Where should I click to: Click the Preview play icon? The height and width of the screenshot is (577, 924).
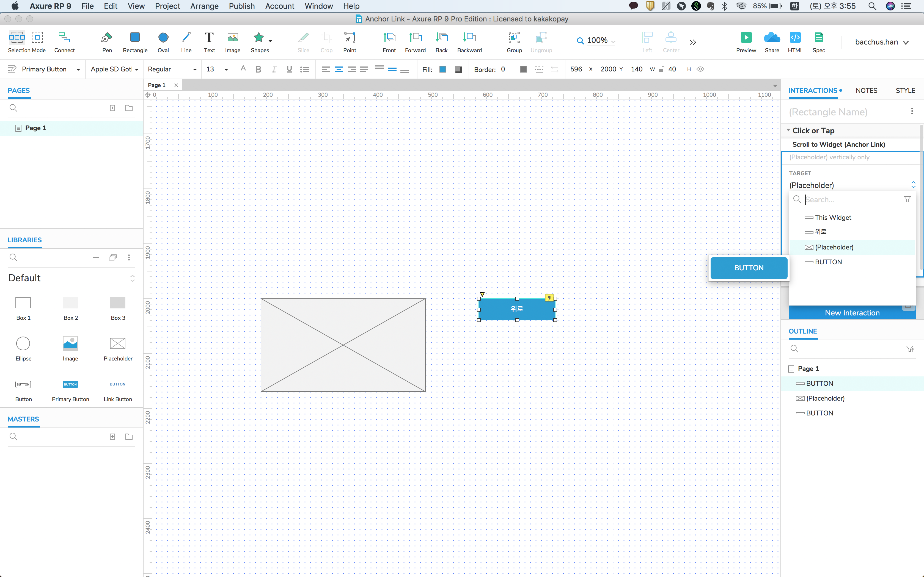pyautogui.click(x=746, y=37)
